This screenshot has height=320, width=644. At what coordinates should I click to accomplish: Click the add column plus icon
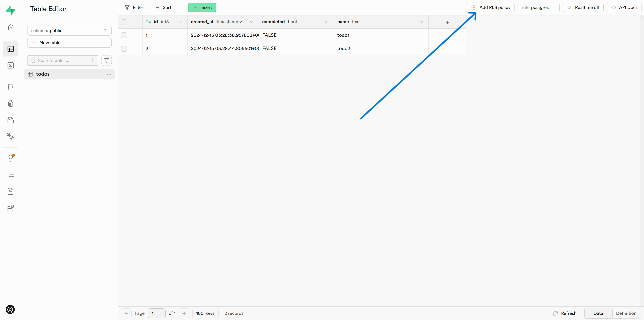point(447,22)
